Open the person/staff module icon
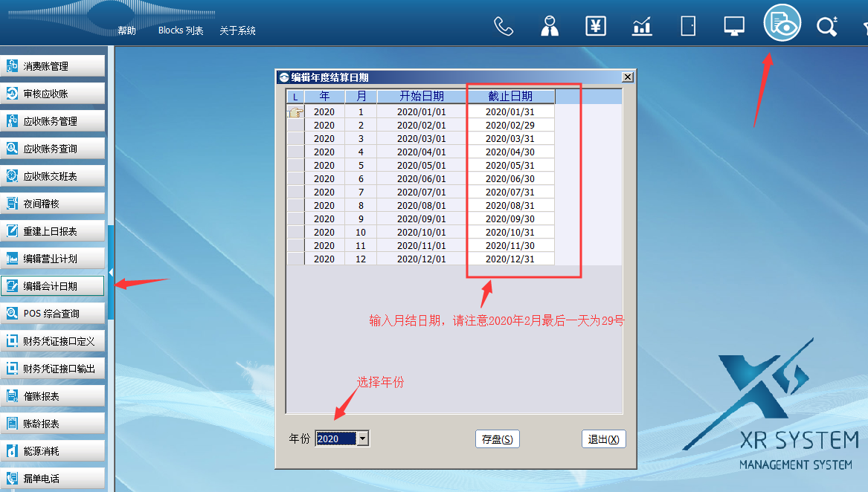This screenshot has width=868, height=492. 550,26
